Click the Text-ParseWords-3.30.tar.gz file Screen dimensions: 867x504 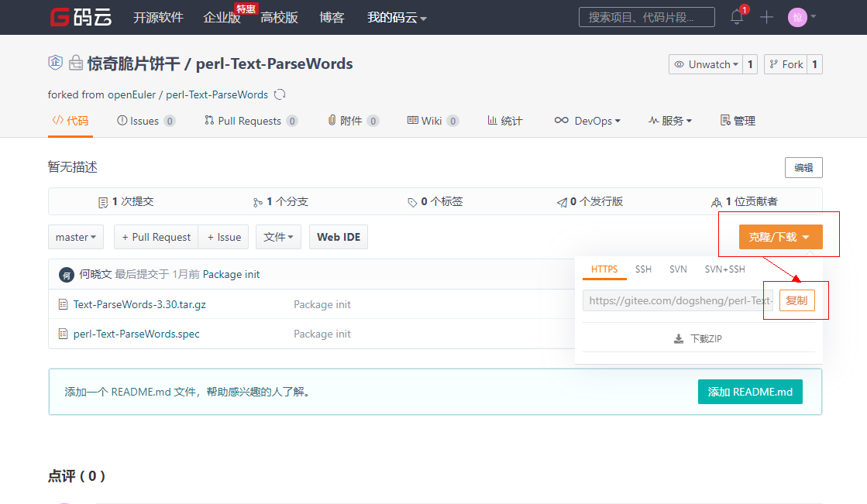[x=139, y=304]
